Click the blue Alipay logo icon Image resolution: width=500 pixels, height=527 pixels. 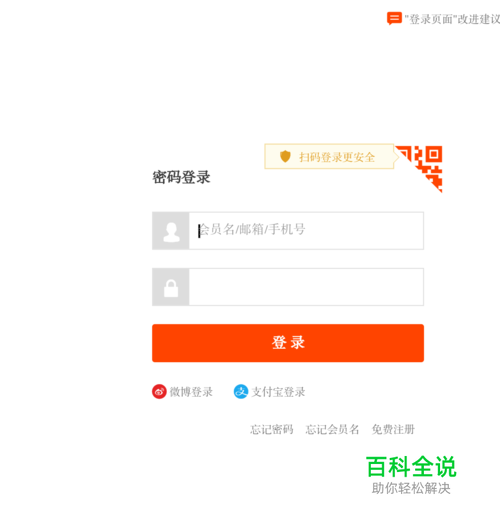pos(241,392)
